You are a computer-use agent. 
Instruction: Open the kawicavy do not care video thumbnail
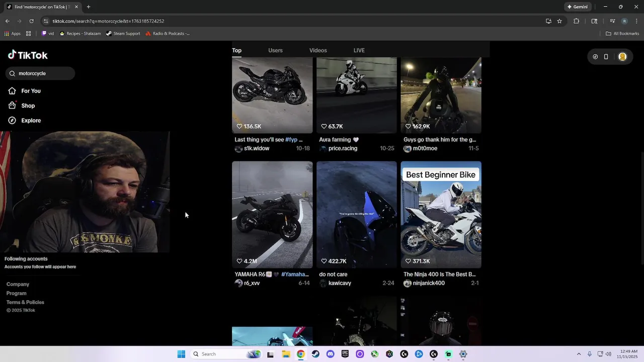[357, 215]
